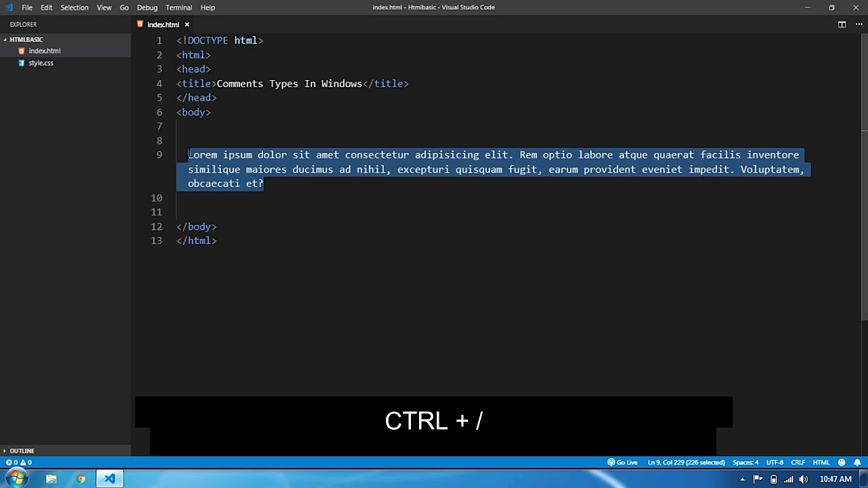Click the title text Comments Types In Windows
Viewport: 868px width, 488px height.
[x=290, y=83]
